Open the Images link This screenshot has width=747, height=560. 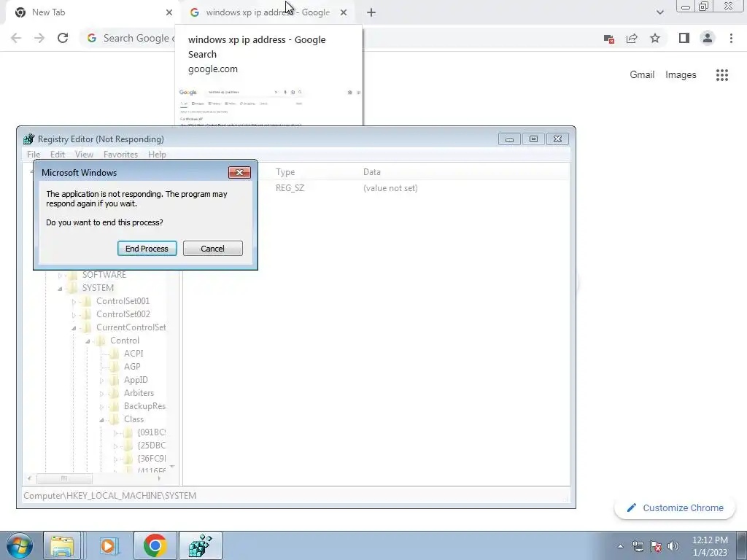pyautogui.click(x=681, y=75)
